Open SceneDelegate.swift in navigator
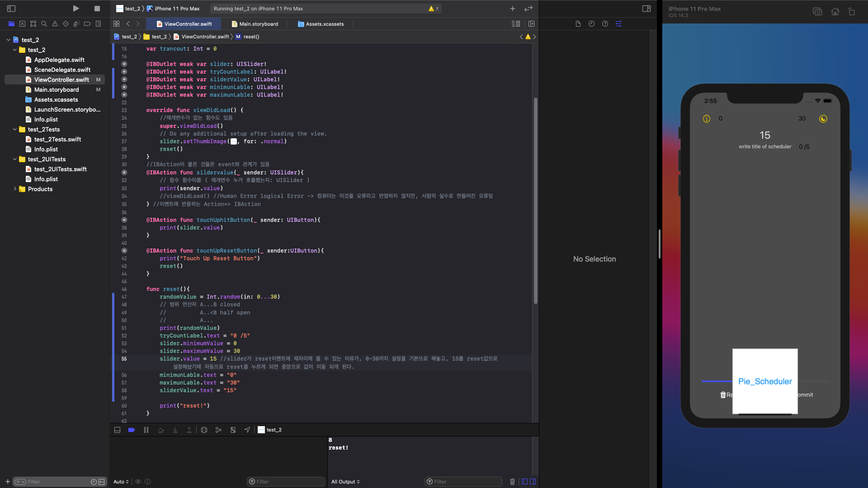 (x=62, y=70)
